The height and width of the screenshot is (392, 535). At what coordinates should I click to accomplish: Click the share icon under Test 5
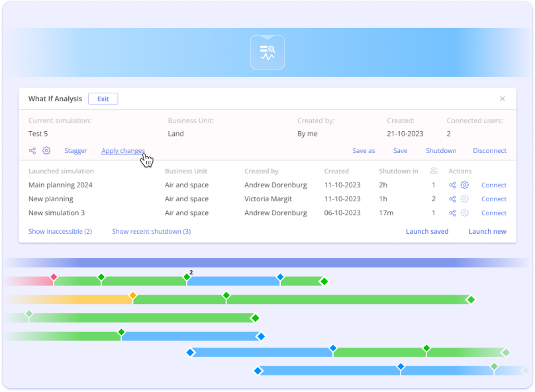coord(32,150)
